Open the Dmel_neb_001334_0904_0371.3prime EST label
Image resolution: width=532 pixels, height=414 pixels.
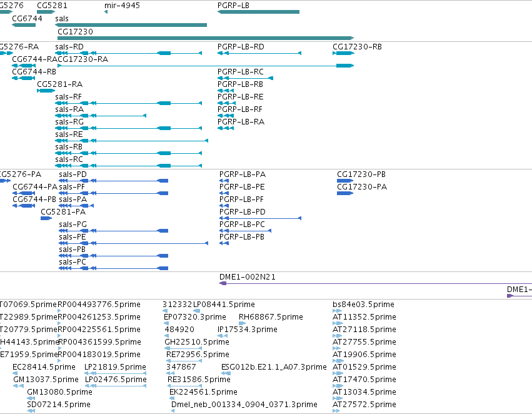click(x=244, y=405)
